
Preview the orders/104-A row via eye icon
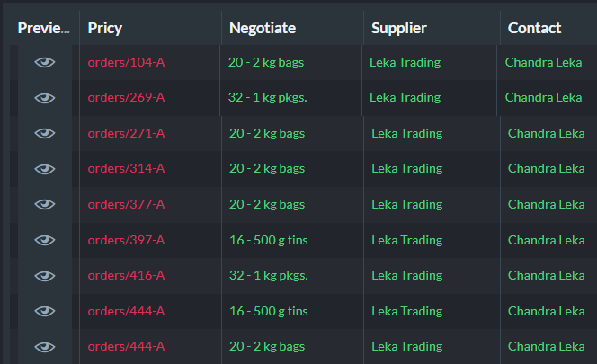coord(45,62)
